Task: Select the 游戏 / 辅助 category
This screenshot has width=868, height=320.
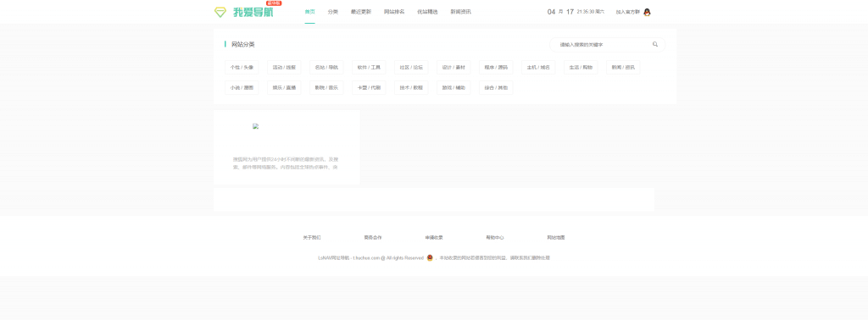Action: pos(453,88)
